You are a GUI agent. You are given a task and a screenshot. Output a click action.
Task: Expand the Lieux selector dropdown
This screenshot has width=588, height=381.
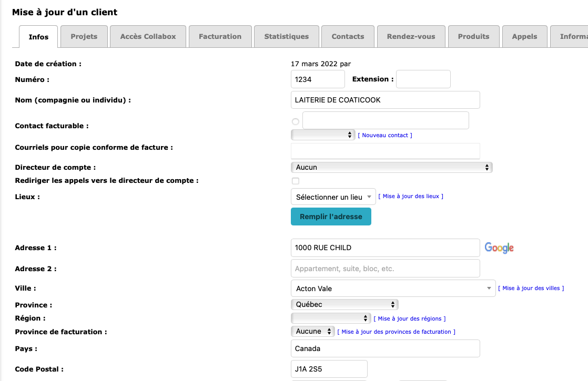click(x=333, y=197)
